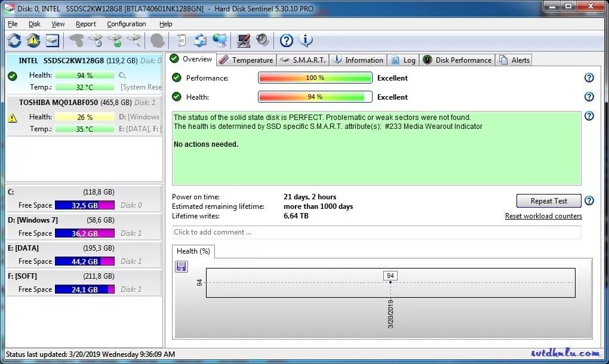609x364 pixels.
Task: Click the blue Refresh arrows toolbar icon
Action: 14,41
